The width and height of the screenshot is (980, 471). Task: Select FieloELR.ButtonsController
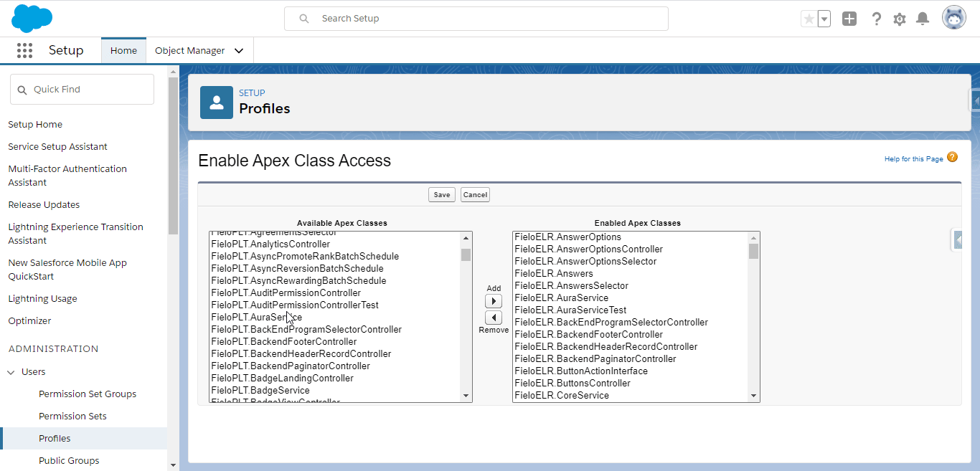(573, 384)
